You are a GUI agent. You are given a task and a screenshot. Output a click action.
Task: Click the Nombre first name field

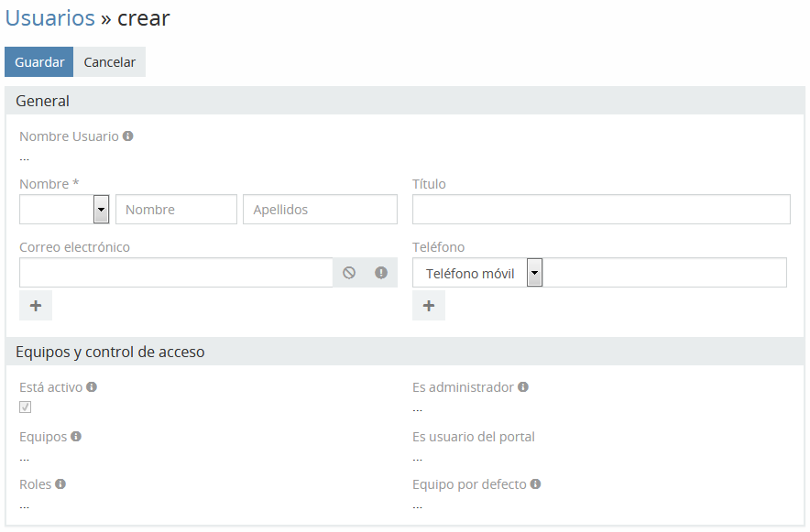pyautogui.click(x=176, y=210)
